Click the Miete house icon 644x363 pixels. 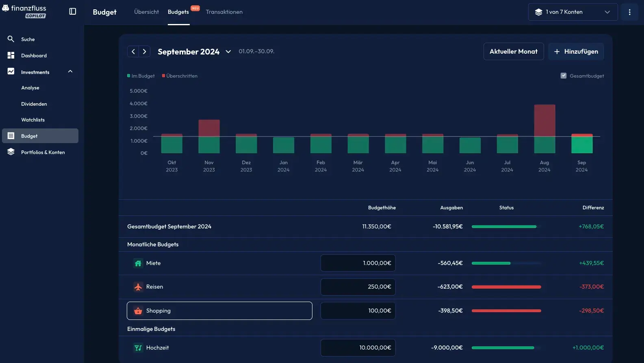(x=138, y=263)
